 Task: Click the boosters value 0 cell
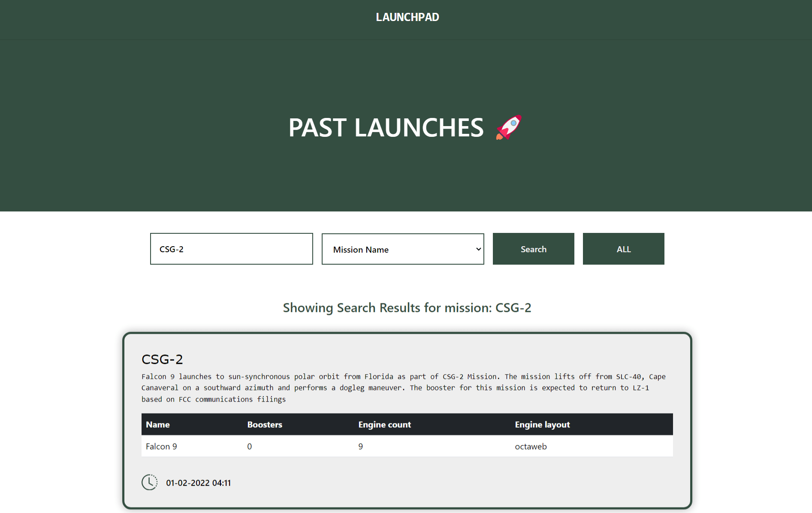pos(249,446)
